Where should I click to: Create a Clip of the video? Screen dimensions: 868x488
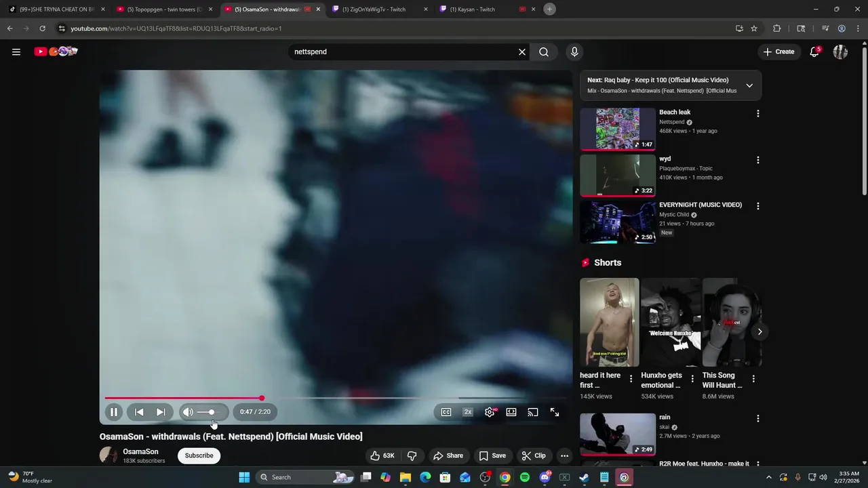click(534, 455)
